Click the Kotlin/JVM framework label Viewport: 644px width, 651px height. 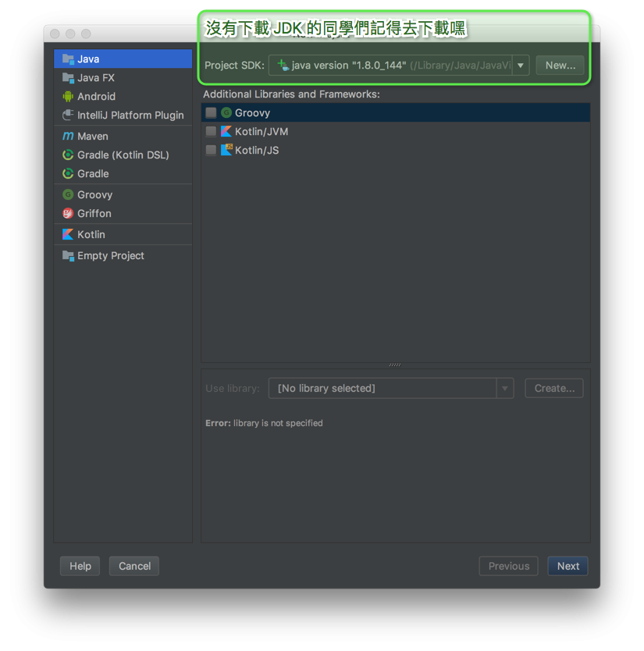[262, 132]
